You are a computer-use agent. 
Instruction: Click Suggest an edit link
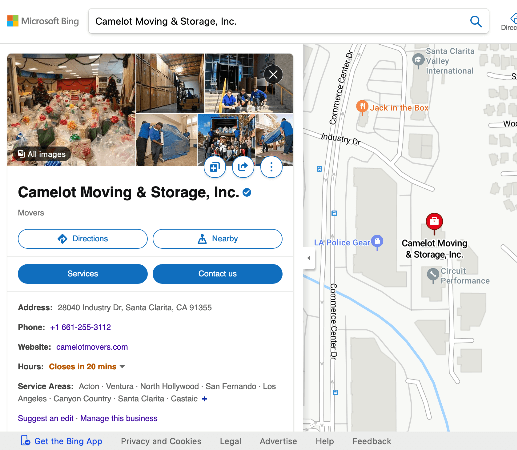click(x=45, y=418)
